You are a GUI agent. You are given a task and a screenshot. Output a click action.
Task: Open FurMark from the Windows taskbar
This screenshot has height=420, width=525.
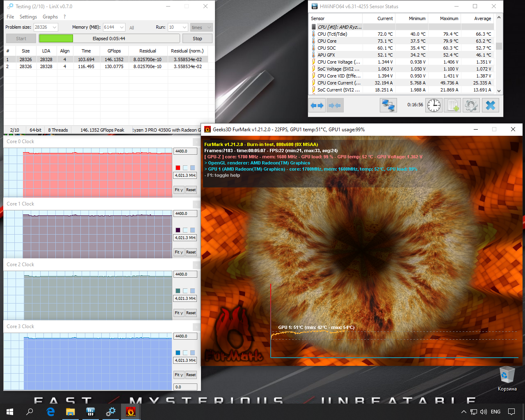pyautogui.click(x=131, y=411)
